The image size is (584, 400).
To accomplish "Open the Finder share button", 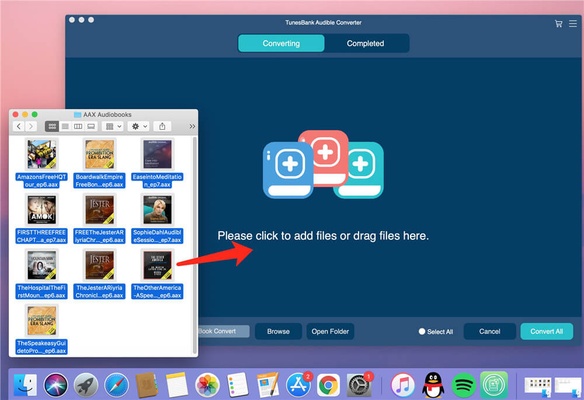I will 162,126.
